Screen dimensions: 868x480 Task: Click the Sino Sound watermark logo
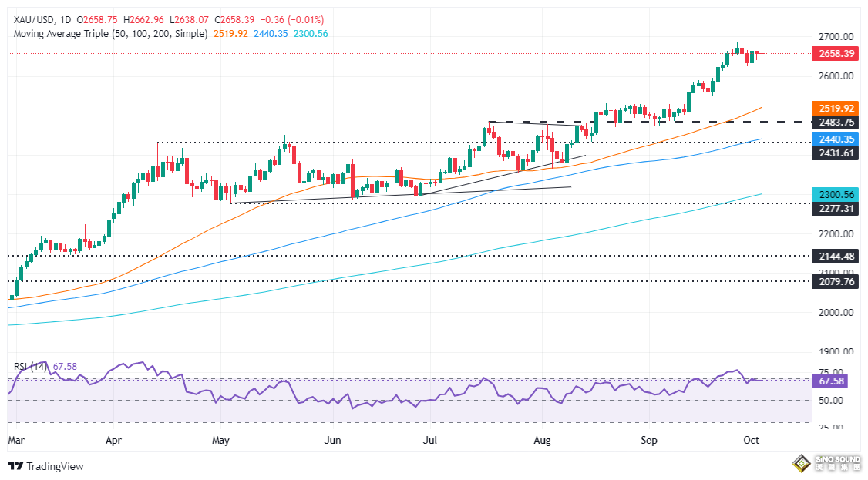coord(826,463)
